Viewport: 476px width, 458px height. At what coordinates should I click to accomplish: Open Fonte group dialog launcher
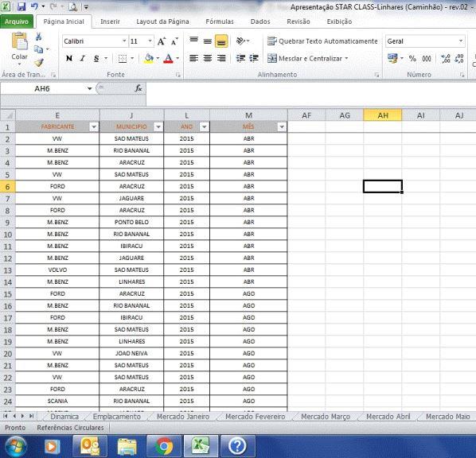[x=178, y=75]
